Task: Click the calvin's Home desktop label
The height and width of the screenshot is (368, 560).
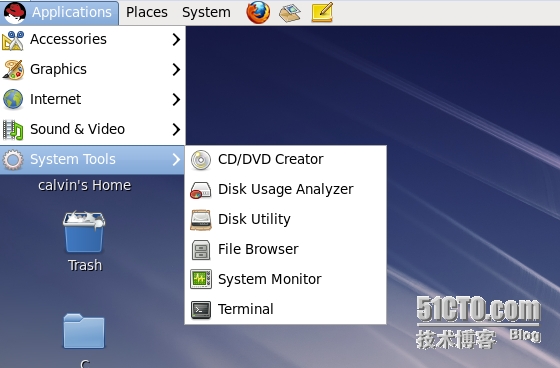Action: point(85,185)
